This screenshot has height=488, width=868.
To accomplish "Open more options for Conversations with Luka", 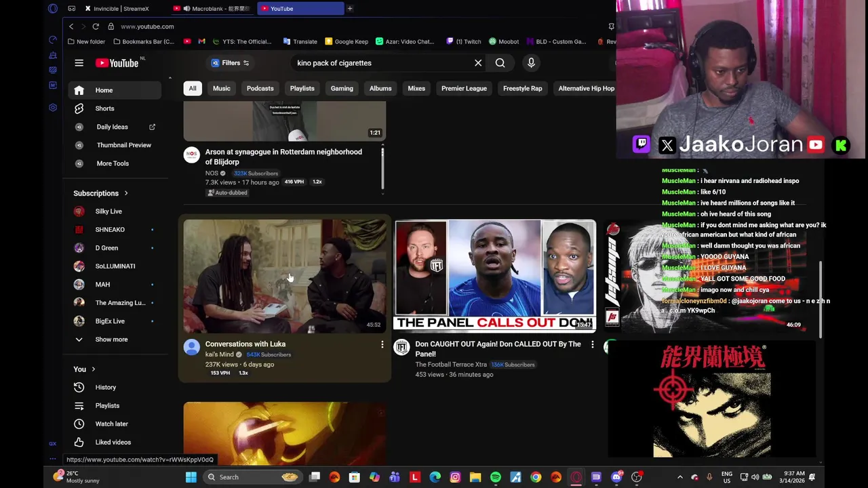I will (382, 344).
